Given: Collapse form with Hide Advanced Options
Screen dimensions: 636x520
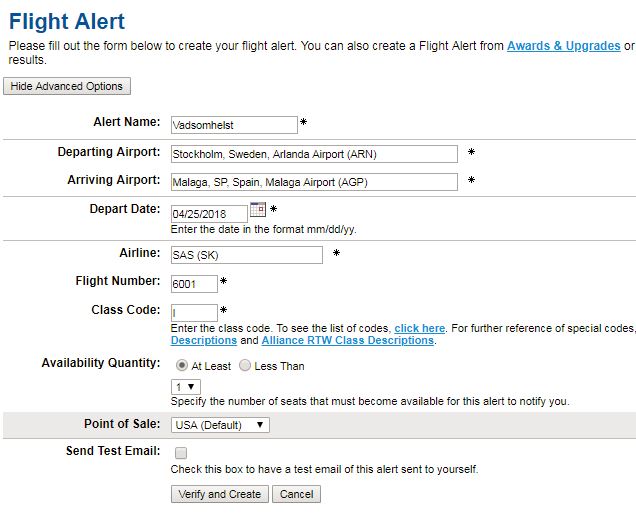Looking at the screenshot, I should (67, 86).
